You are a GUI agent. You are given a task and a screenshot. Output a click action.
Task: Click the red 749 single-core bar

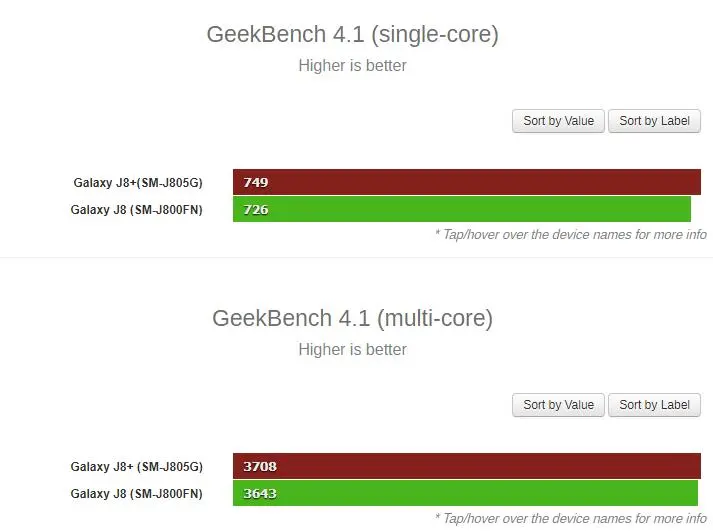(x=467, y=182)
